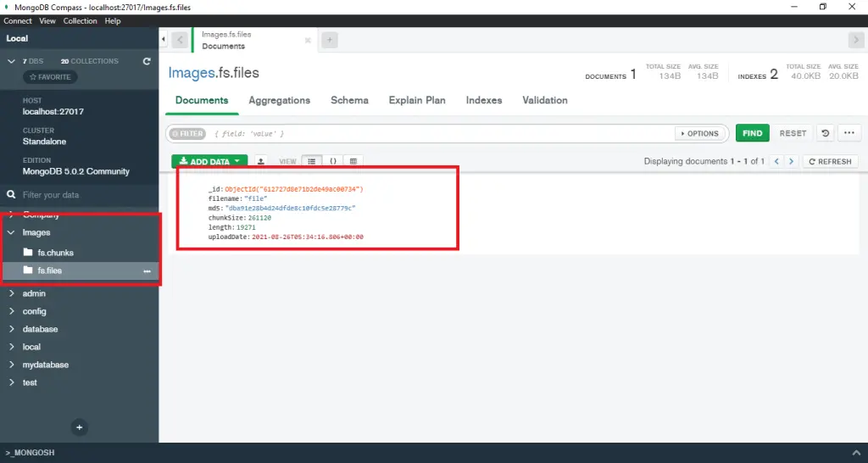Click the uploadDate timestamp value
Screen dimensions: 868x463
click(x=308, y=237)
